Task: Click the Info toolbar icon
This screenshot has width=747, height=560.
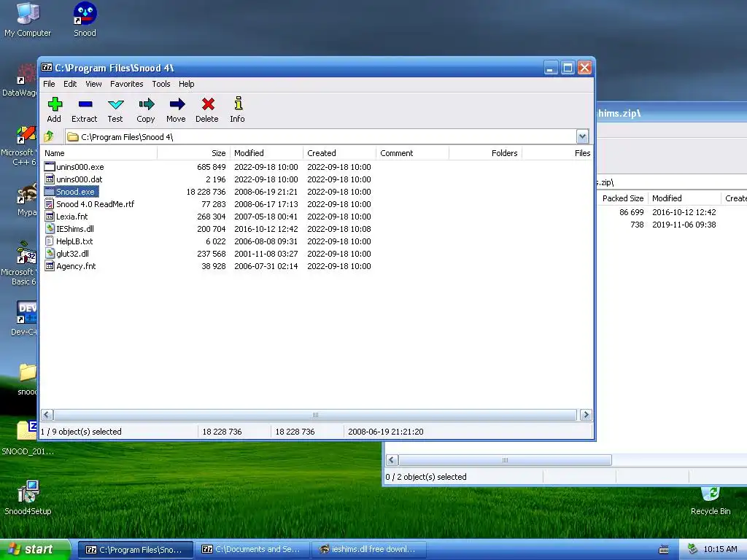Action: 239,104
